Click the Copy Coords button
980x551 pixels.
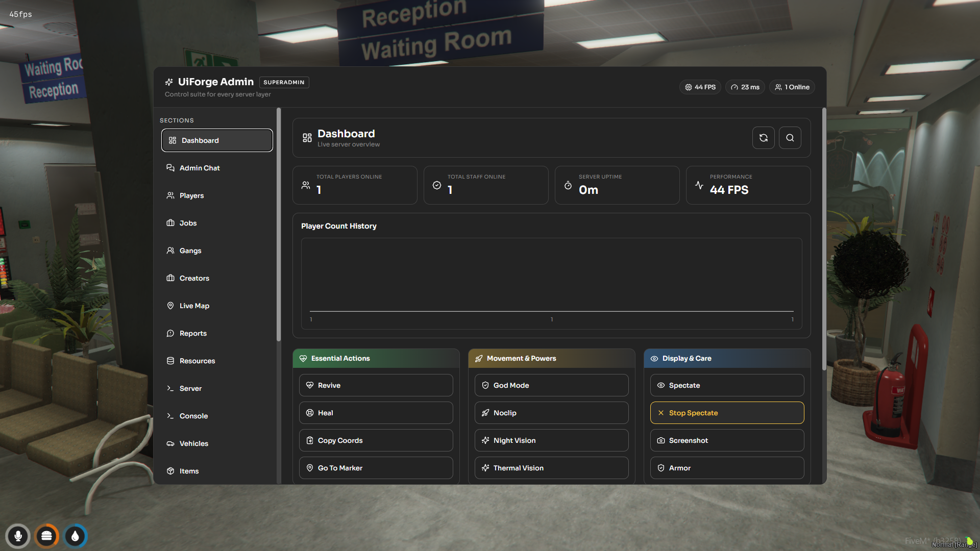tap(376, 440)
